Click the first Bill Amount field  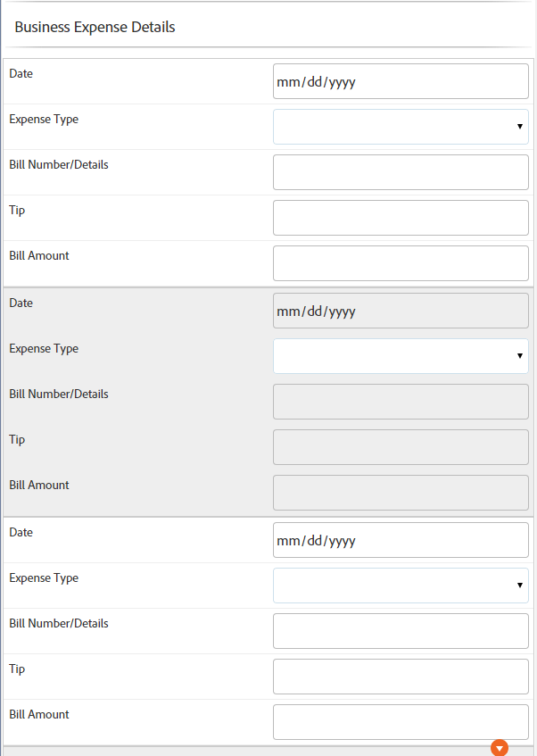(x=400, y=262)
